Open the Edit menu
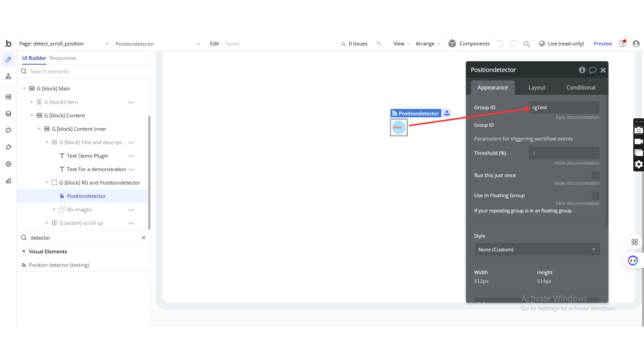 point(214,44)
